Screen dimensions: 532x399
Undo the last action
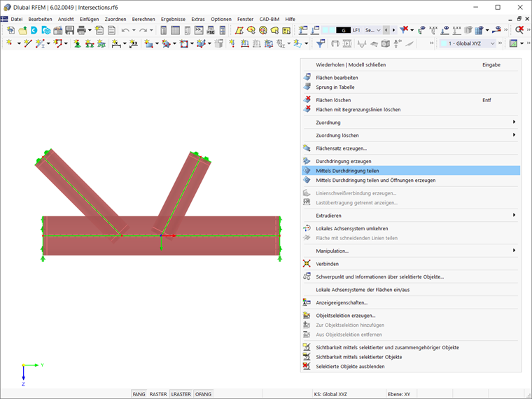point(125,31)
